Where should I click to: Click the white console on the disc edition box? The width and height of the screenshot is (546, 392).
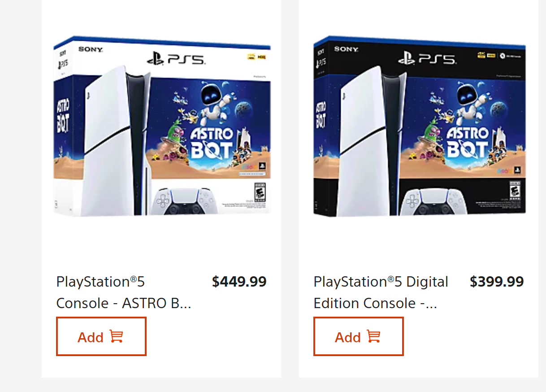[115, 141]
